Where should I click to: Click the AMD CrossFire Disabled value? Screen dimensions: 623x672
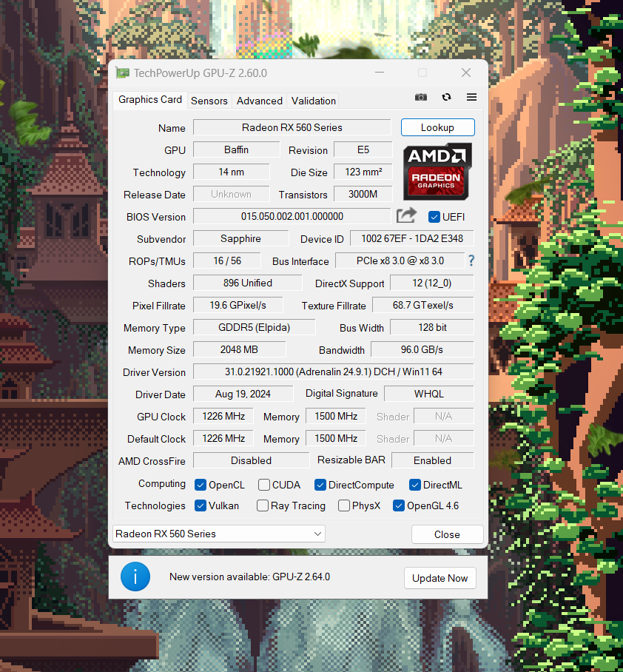pyautogui.click(x=251, y=460)
